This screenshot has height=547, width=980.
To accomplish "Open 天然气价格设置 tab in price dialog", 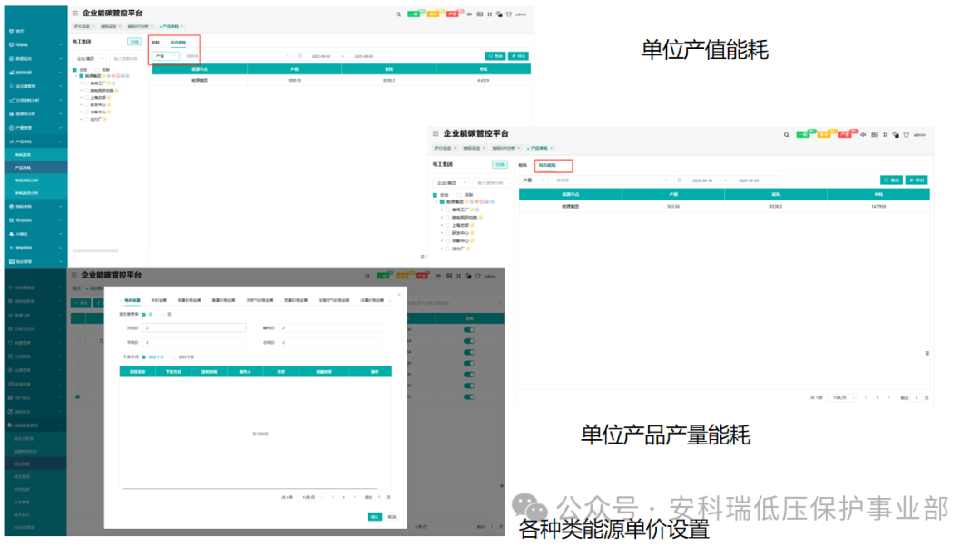I will [x=260, y=300].
